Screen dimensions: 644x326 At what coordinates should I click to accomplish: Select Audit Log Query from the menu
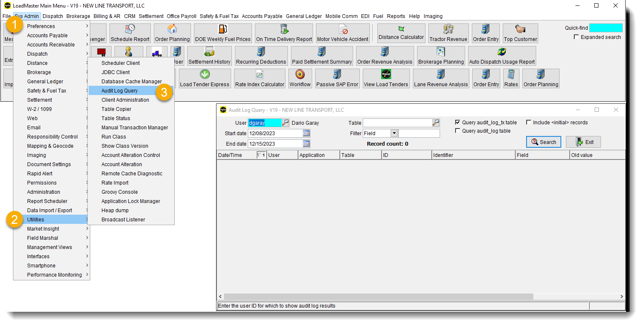[x=120, y=90]
